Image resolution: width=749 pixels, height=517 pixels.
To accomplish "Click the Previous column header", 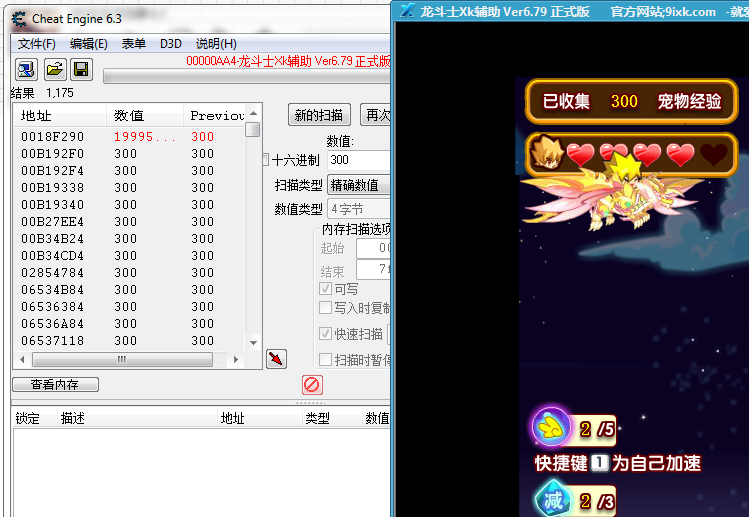I will tap(214, 116).
